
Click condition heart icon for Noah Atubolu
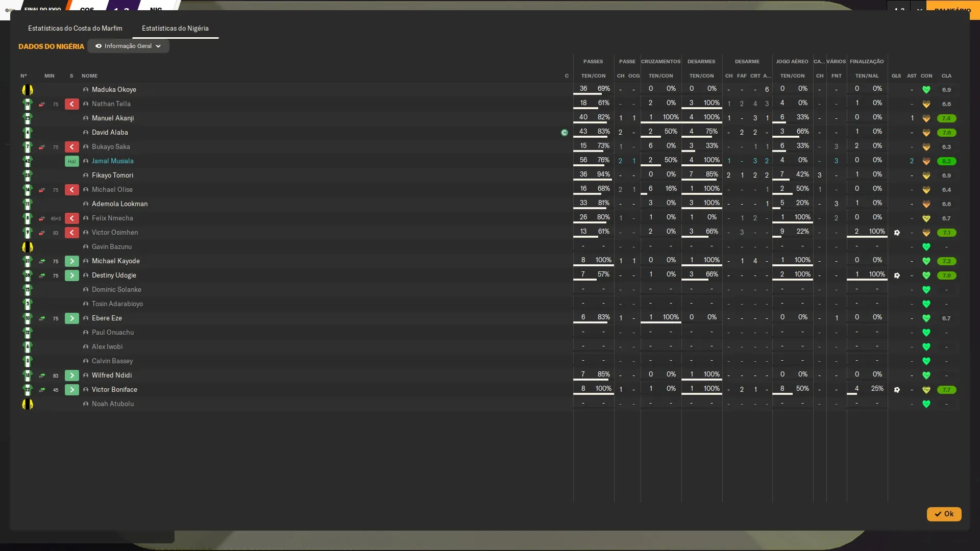(x=926, y=404)
